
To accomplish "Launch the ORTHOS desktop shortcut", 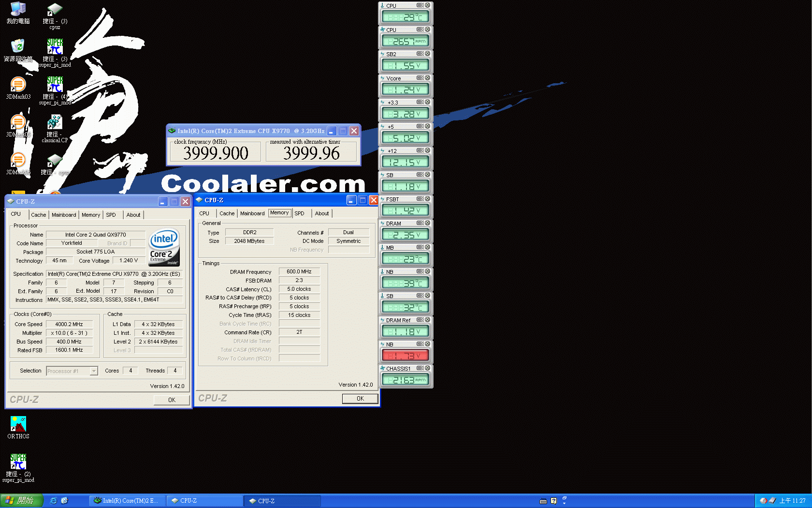I will pyautogui.click(x=18, y=428).
